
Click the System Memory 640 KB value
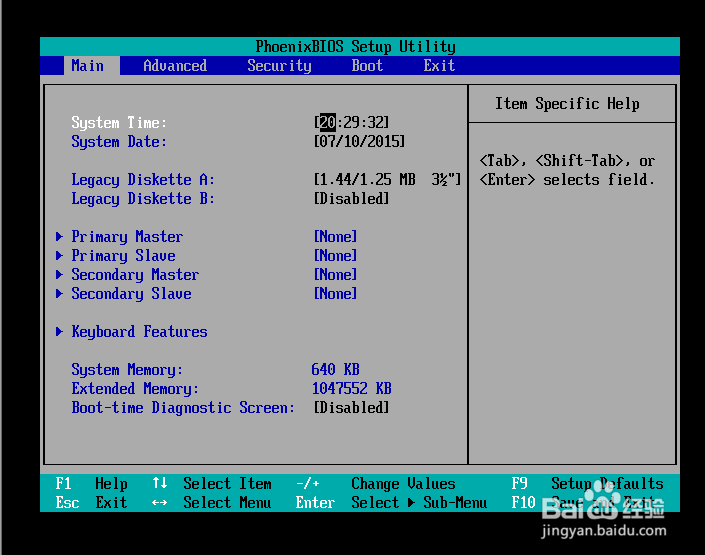pos(335,369)
